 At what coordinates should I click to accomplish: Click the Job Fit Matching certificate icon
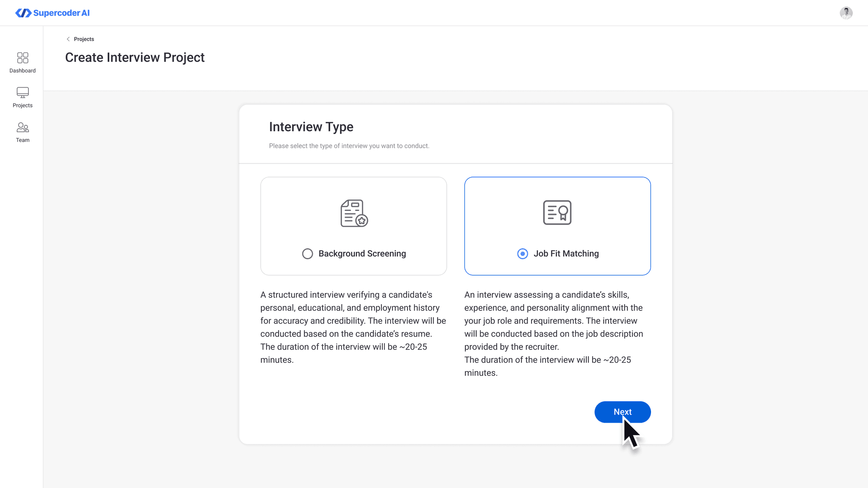[557, 213]
